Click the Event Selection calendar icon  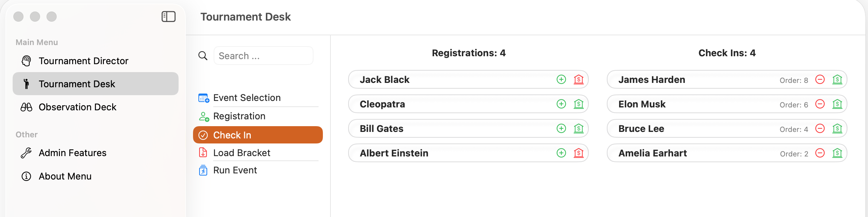pyautogui.click(x=203, y=97)
